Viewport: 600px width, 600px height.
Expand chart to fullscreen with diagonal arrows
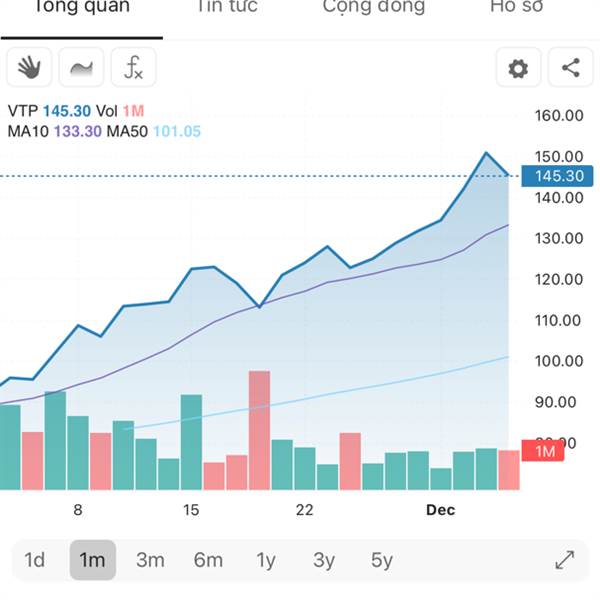(x=565, y=560)
